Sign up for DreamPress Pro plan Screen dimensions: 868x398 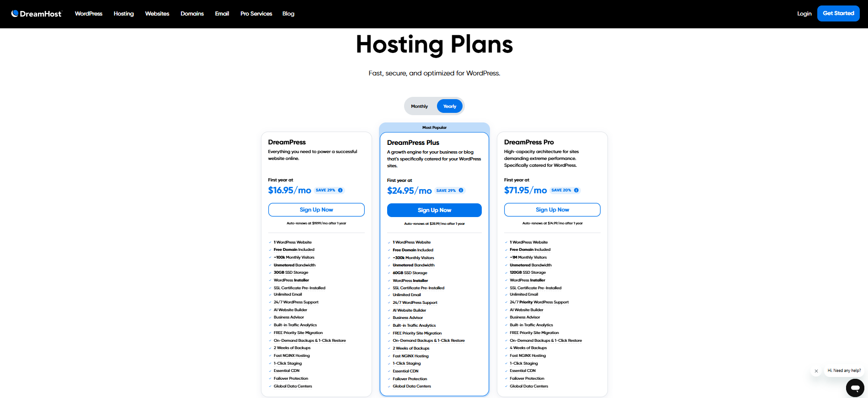coord(552,210)
